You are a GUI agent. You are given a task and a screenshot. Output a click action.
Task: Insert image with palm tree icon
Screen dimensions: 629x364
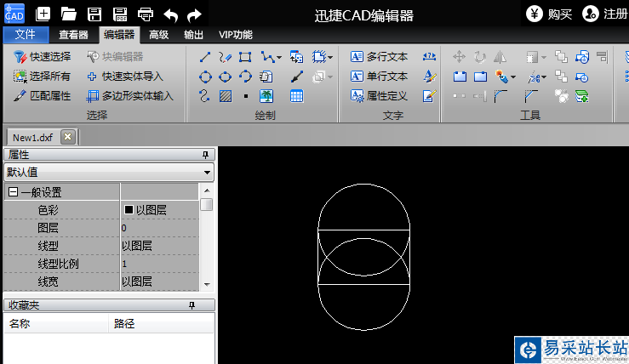click(266, 96)
